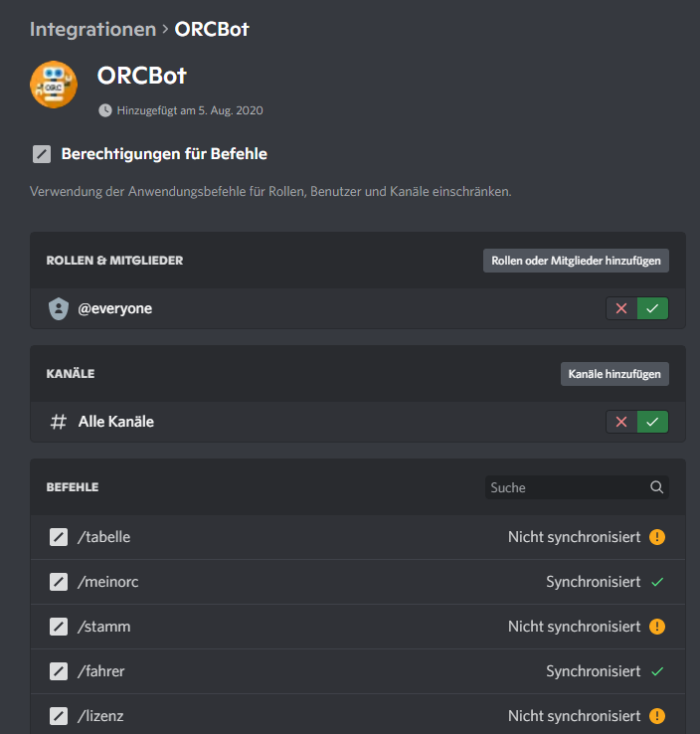Click the slash icon beside /fahrer
Viewport: 700px width, 734px height.
(x=59, y=671)
